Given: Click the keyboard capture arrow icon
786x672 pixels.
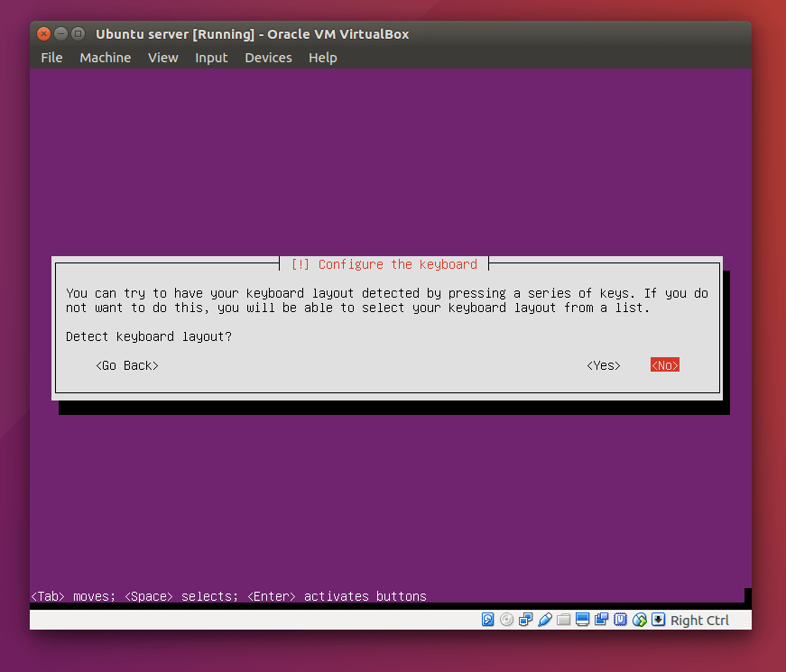Looking at the screenshot, I should click(x=658, y=620).
